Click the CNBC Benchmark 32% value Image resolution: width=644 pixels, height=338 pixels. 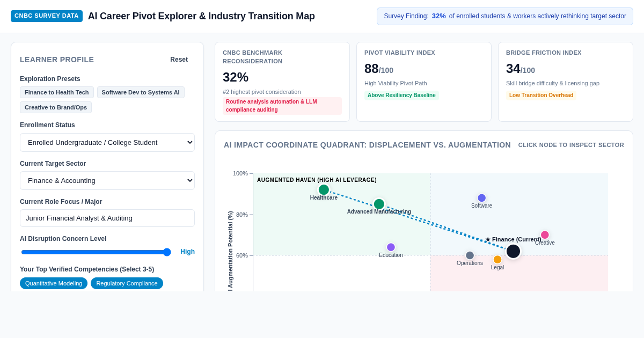tap(236, 77)
